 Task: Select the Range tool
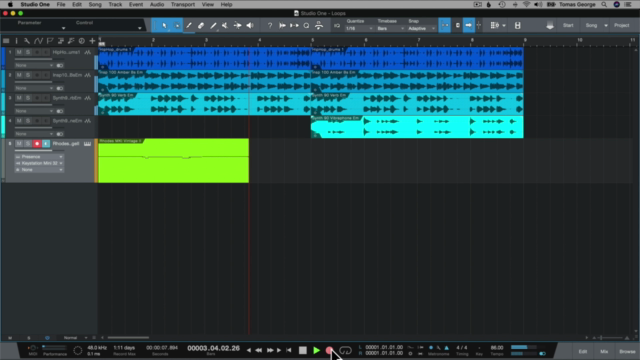tap(177, 25)
